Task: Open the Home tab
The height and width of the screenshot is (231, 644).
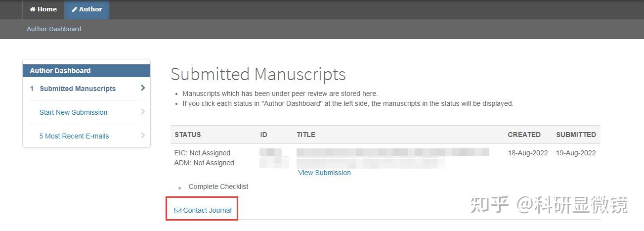Action: click(43, 9)
